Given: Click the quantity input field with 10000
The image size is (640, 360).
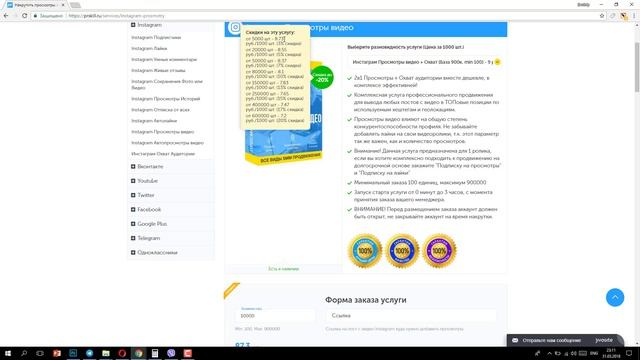Looking at the screenshot, I should (x=275, y=316).
